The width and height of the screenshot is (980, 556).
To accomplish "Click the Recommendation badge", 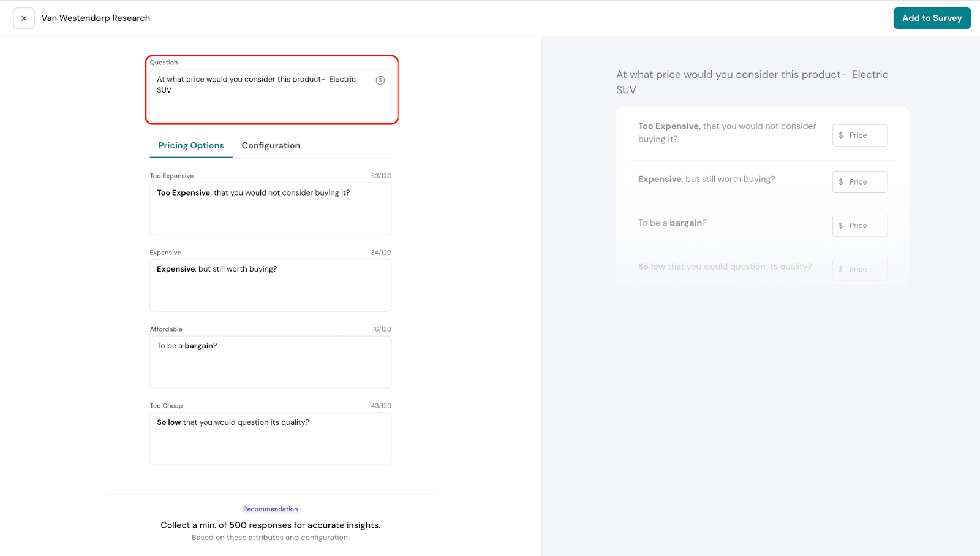I will 270,509.
